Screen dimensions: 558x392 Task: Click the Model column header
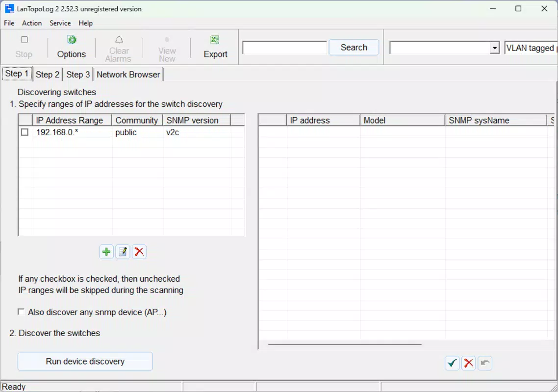pyautogui.click(x=403, y=120)
